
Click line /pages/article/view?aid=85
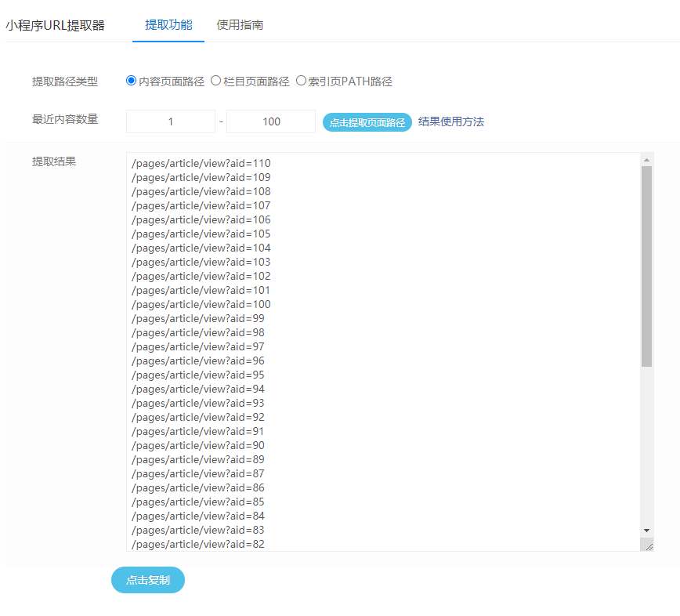[x=197, y=502]
